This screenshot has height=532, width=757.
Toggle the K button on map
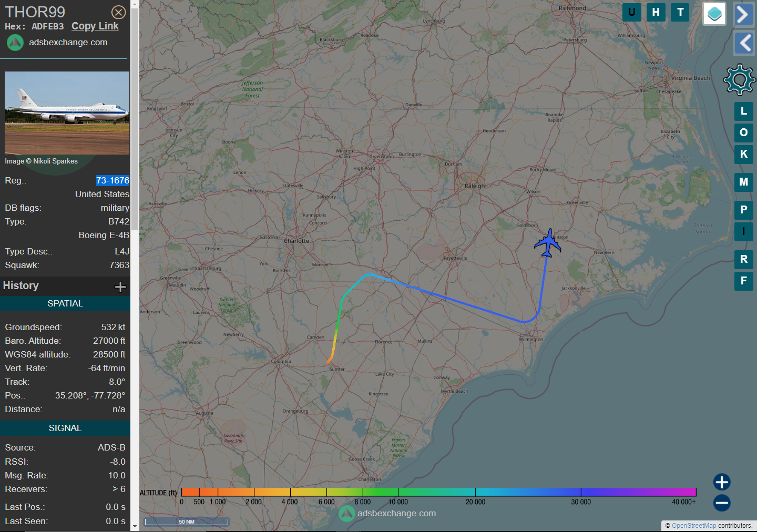(744, 154)
